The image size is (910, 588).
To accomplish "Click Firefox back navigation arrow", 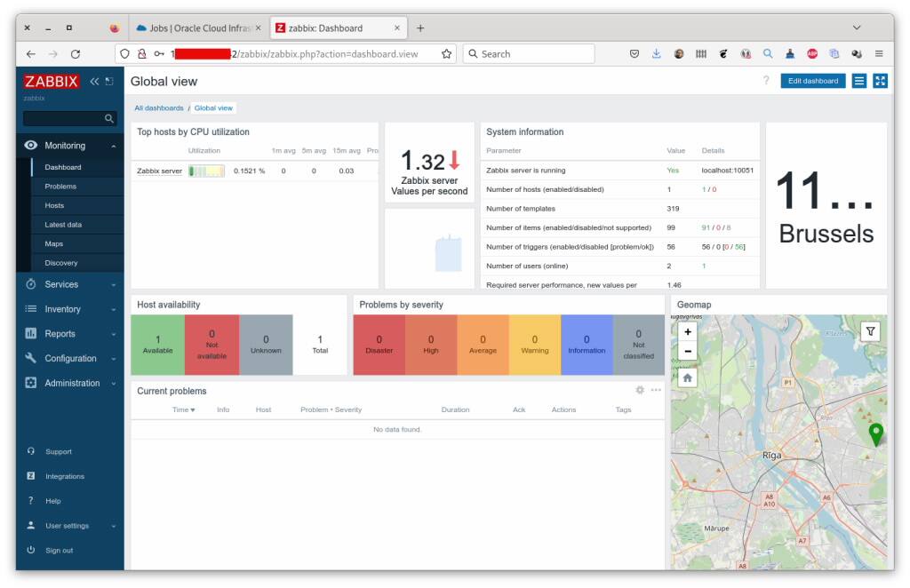I will [31, 54].
